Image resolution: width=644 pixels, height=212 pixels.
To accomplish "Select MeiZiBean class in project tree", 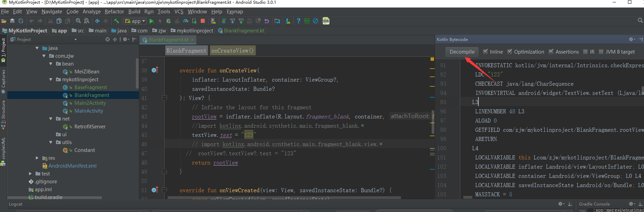I will point(87,72).
